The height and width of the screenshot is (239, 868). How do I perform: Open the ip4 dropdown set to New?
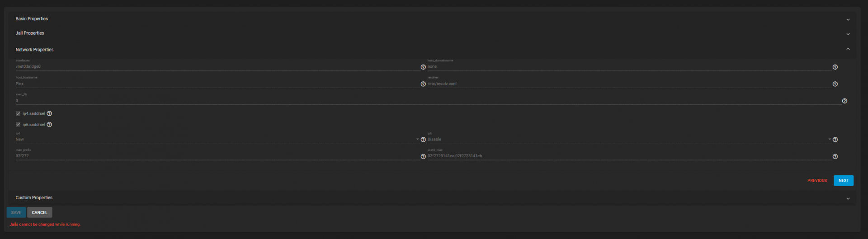217,139
